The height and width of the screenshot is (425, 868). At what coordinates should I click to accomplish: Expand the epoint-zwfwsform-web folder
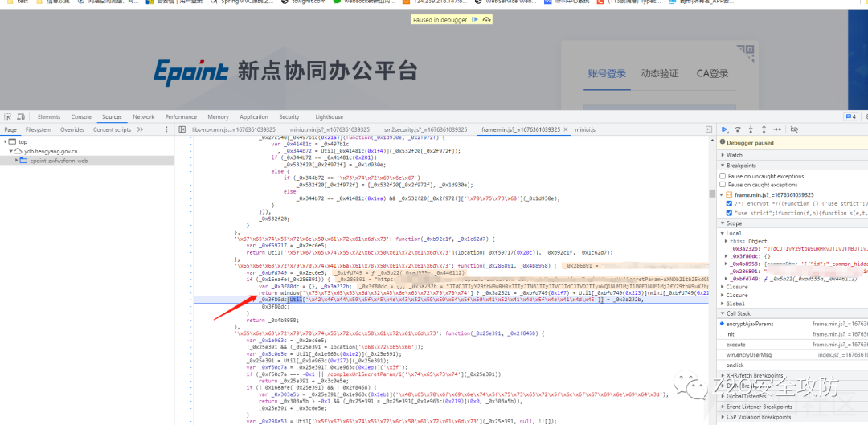click(17, 161)
